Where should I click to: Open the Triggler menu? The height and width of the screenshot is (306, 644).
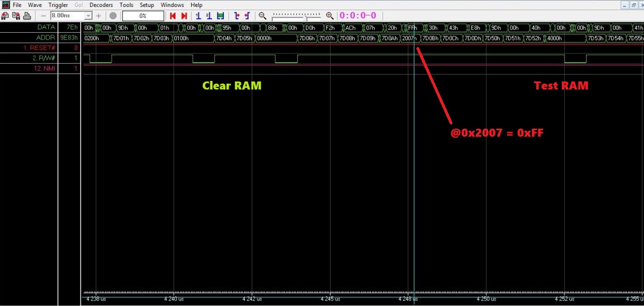click(x=58, y=5)
